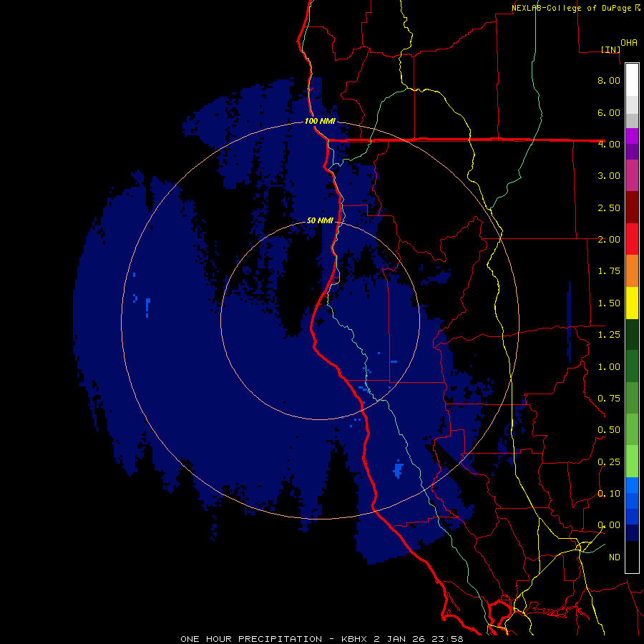Select the orange swatch in the color scale

coord(632,271)
